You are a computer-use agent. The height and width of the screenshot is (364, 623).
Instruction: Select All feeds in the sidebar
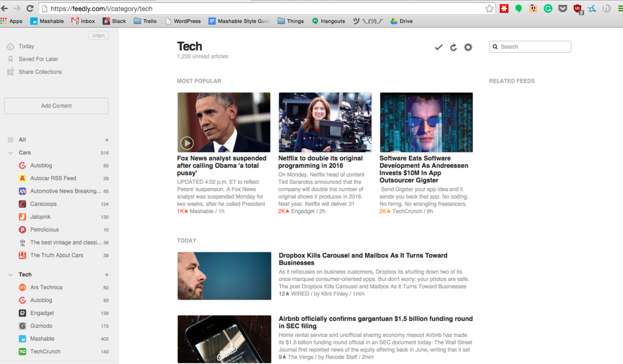coord(22,140)
